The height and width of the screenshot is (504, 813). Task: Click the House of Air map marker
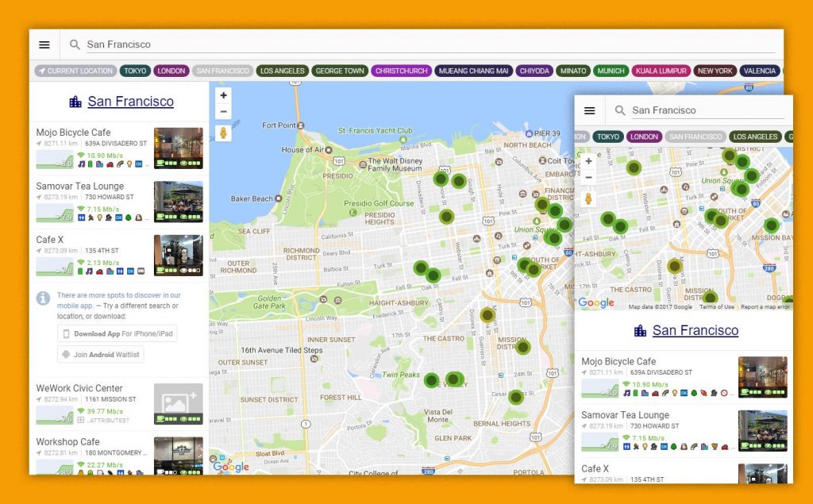(x=328, y=150)
